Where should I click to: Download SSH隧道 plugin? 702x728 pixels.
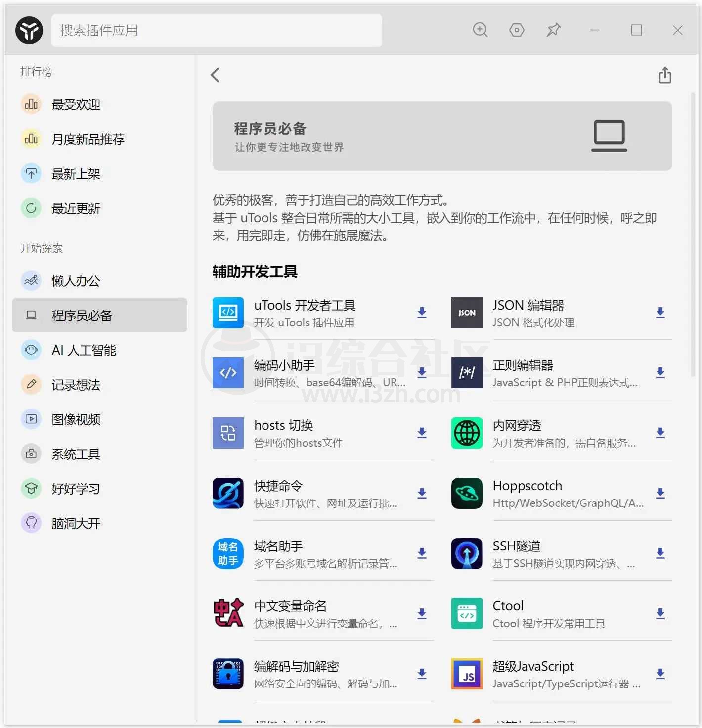(660, 554)
